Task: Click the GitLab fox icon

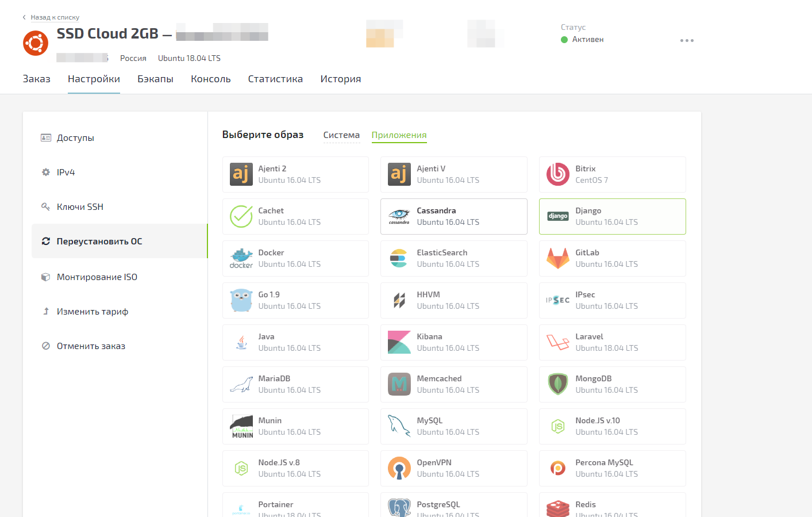Action: (558, 258)
